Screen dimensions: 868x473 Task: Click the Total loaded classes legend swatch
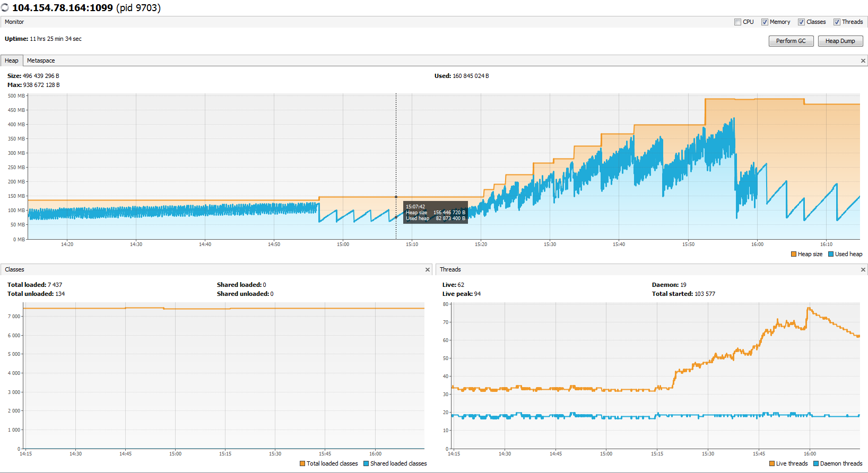(x=302, y=463)
